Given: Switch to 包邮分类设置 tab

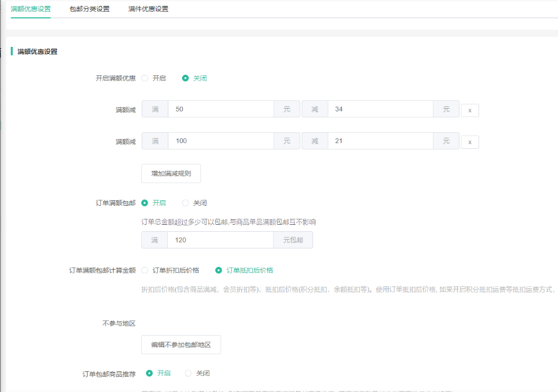Looking at the screenshot, I should pos(90,9).
